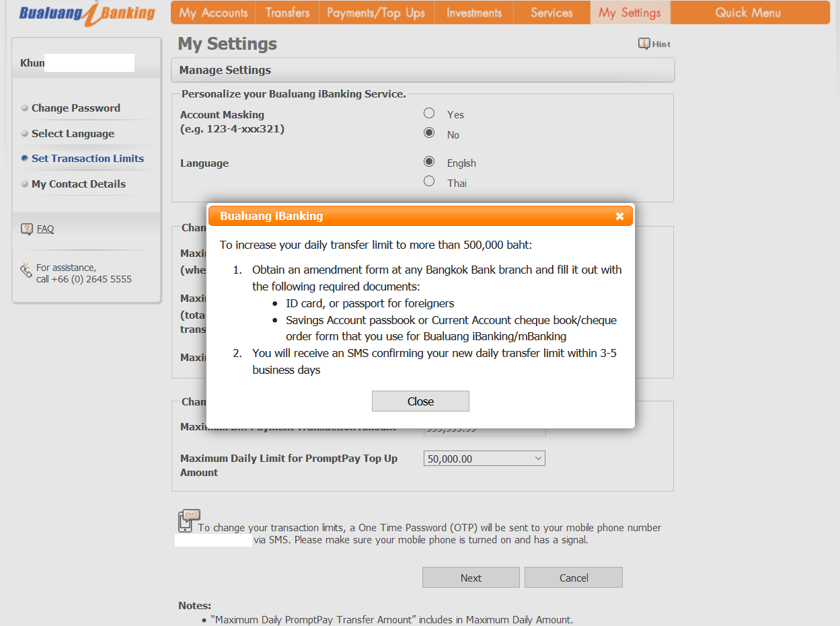Select Yes for Account Masking
The width and height of the screenshot is (840, 626).
click(429, 113)
